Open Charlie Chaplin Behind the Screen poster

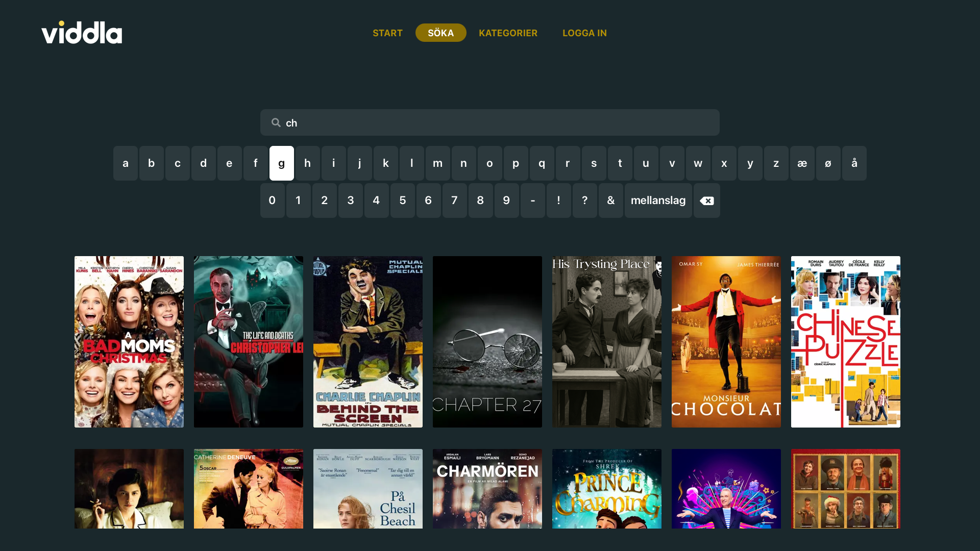(x=368, y=342)
